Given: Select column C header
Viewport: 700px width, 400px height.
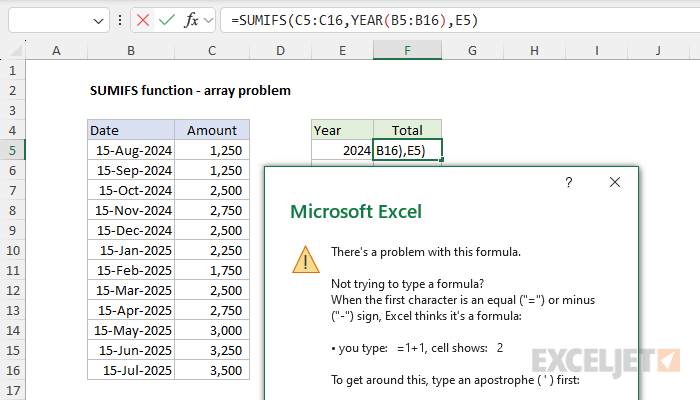Looking at the screenshot, I should click(x=212, y=50).
